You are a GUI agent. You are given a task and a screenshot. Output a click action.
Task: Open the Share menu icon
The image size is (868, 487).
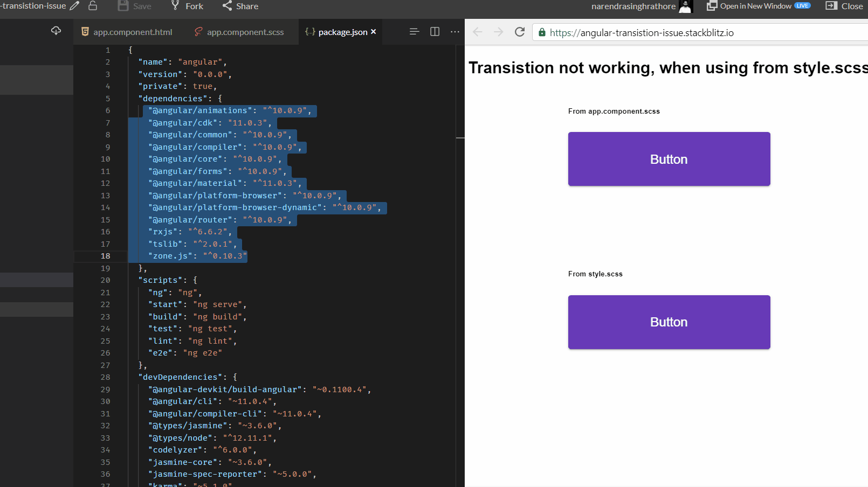pos(226,6)
